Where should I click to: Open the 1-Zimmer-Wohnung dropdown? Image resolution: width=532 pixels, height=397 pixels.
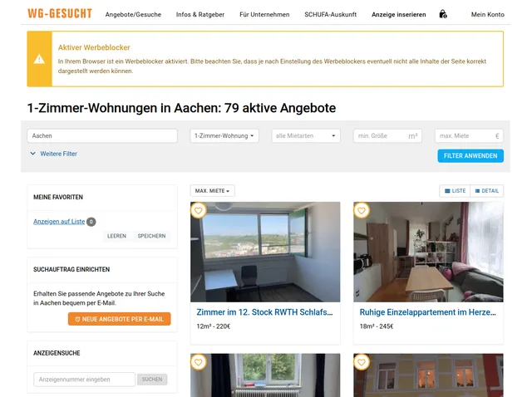224,135
